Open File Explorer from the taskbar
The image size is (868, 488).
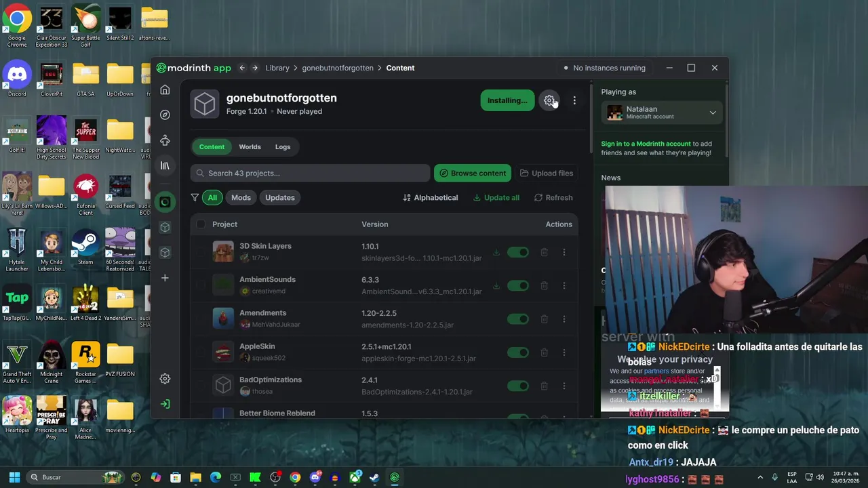point(195,477)
